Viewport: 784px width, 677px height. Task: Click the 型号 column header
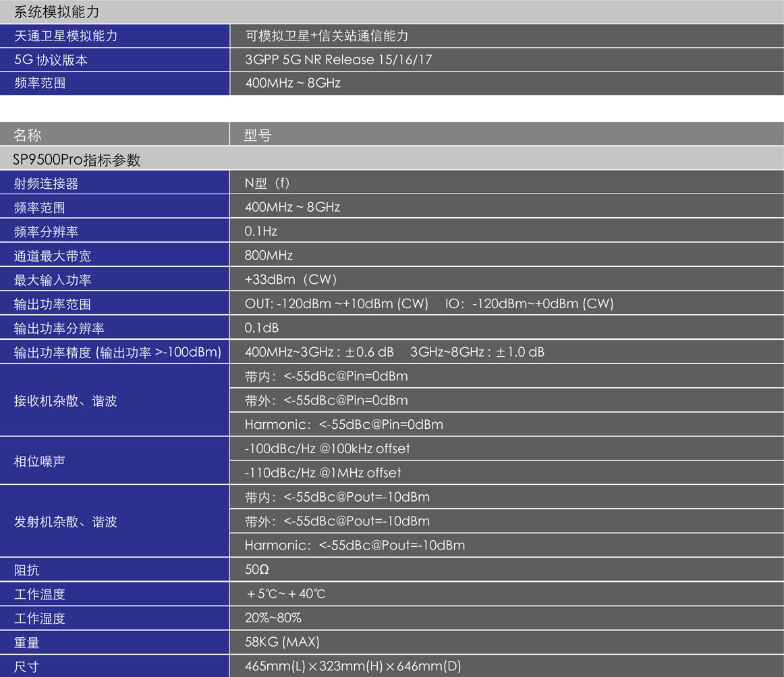pyautogui.click(x=258, y=136)
